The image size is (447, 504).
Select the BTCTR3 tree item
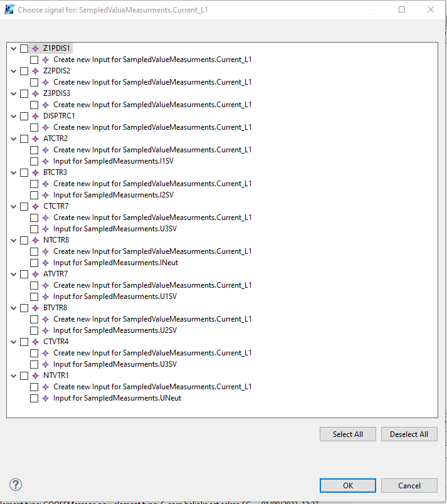55,172
